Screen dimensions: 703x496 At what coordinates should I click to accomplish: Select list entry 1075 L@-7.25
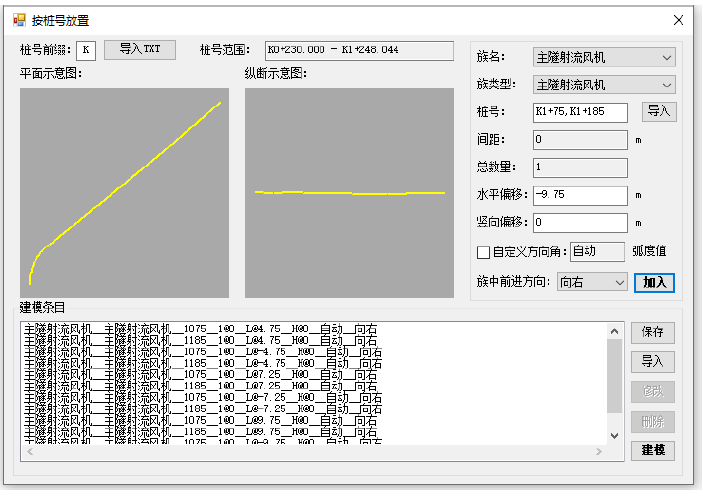(x=203, y=398)
